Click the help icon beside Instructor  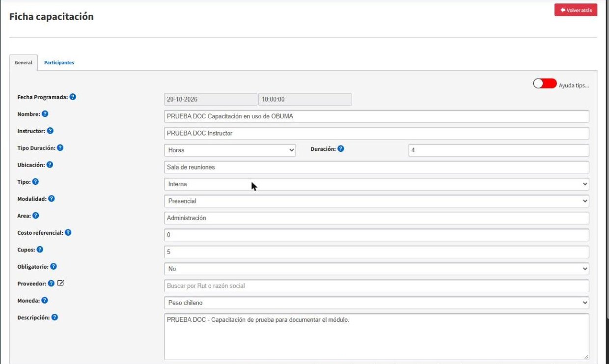(x=50, y=131)
